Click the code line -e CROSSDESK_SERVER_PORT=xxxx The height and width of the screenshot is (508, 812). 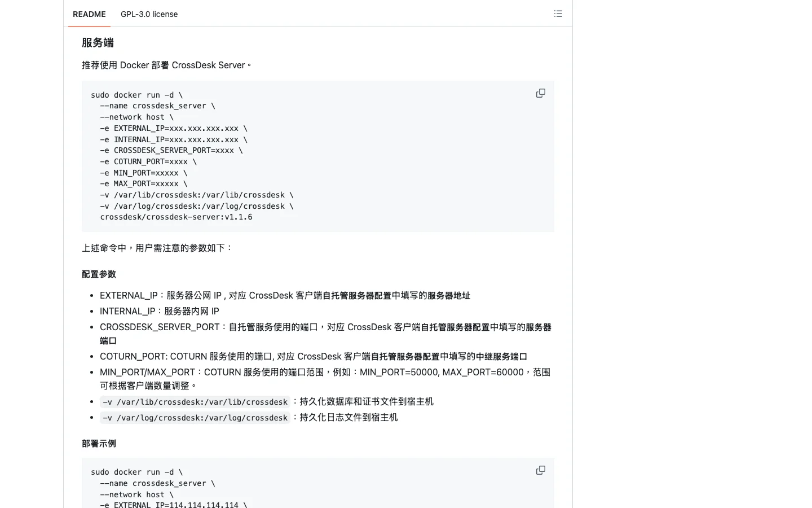[x=171, y=151]
